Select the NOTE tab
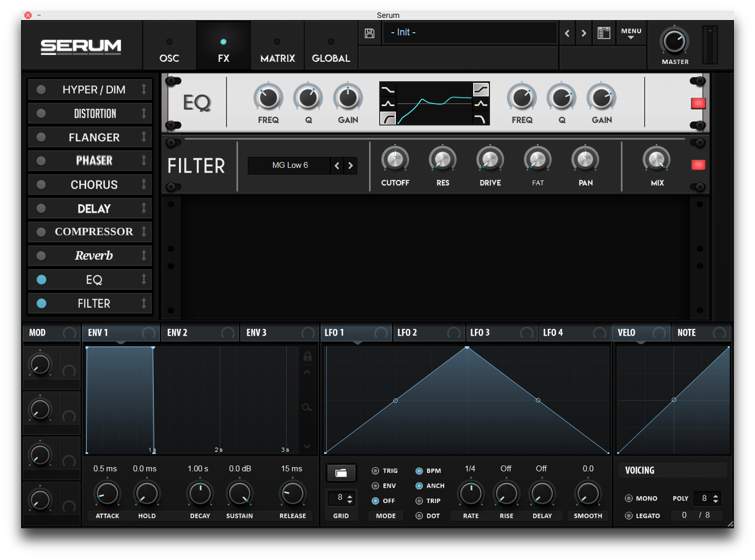Image resolution: width=755 pixels, height=560 pixels. click(x=701, y=333)
